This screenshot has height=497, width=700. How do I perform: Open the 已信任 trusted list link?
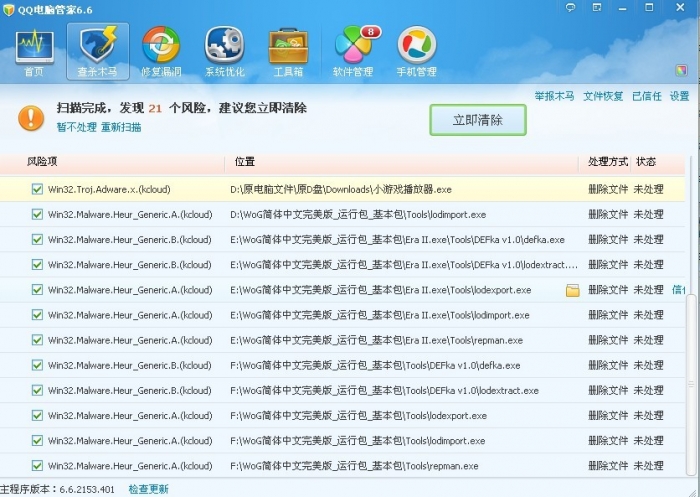pyautogui.click(x=646, y=96)
